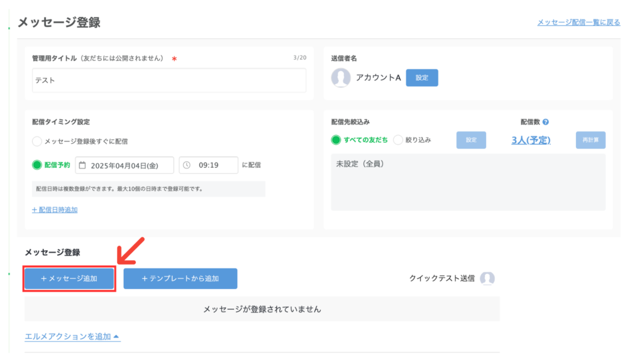Click the 未設定（全員） filter text area
This screenshot has width=644, height=362.
(x=468, y=182)
